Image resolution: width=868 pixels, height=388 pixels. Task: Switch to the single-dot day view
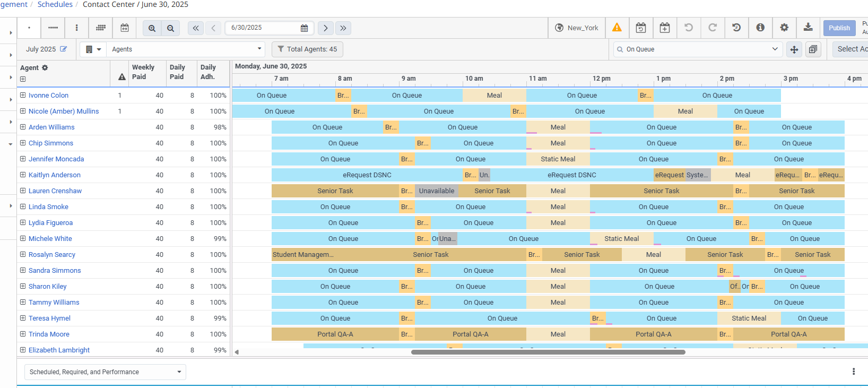click(29, 28)
